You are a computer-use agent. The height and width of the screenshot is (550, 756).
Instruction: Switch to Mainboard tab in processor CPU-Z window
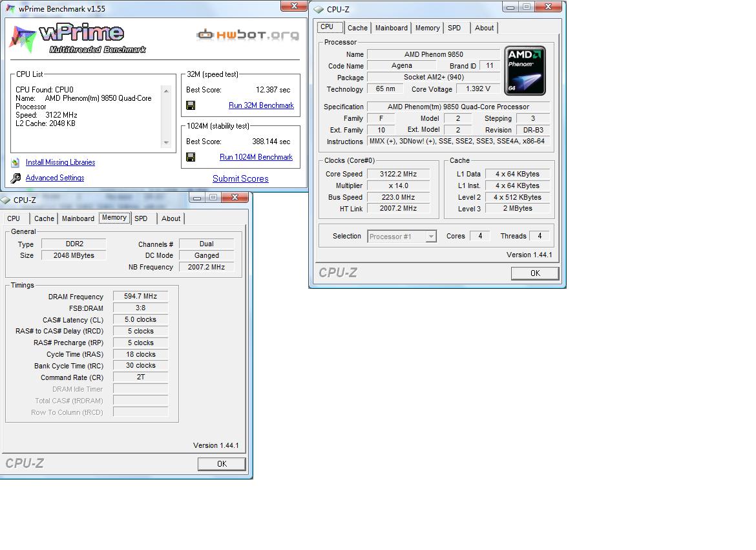(x=392, y=28)
